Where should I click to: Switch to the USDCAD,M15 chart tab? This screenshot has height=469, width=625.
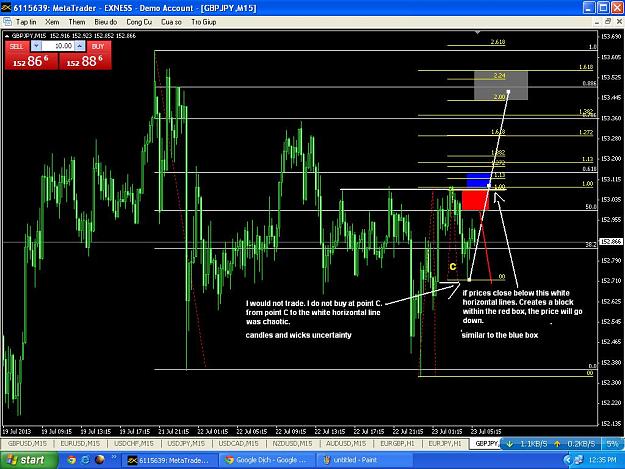click(238, 443)
